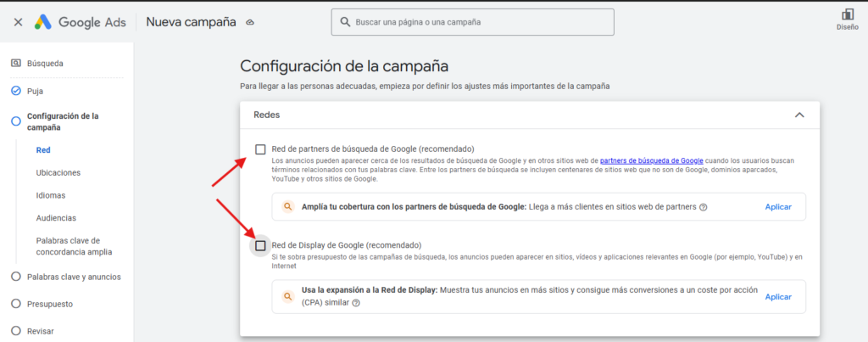868x342 pixels.
Task: Open partners de búsqueda de Google link
Action: click(651, 160)
